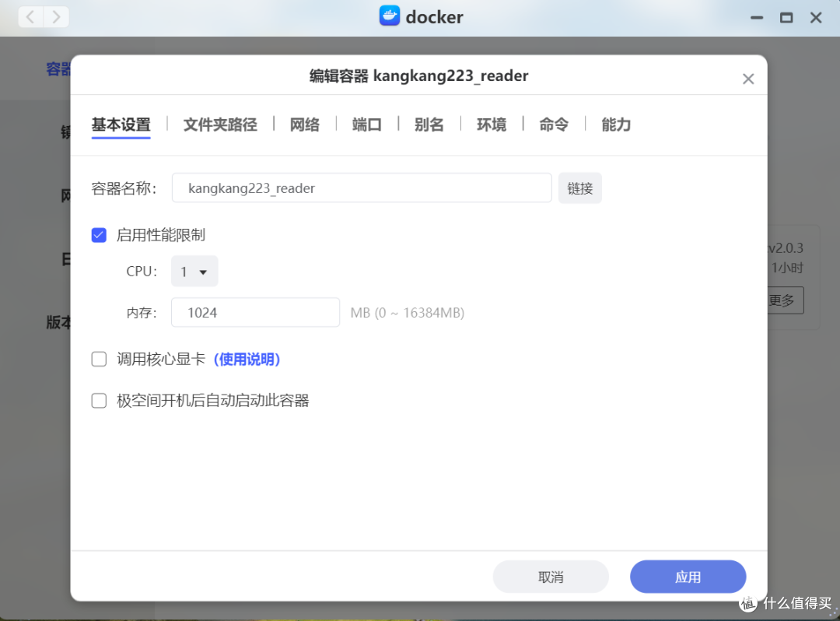Cancel with the 取消 button
Image resolution: width=840 pixels, height=621 pixels.
[x=551, y=577]
